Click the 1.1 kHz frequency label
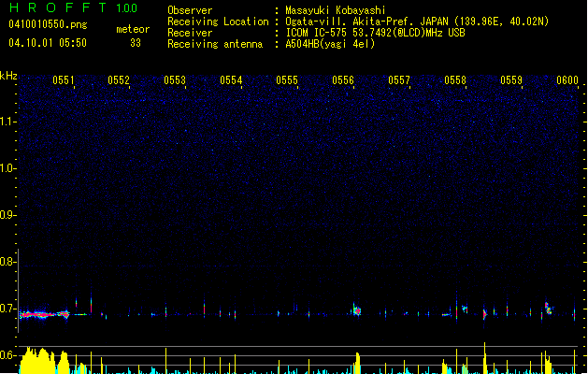This screenshot has width=588, height=374. click(x=7, y=122)
